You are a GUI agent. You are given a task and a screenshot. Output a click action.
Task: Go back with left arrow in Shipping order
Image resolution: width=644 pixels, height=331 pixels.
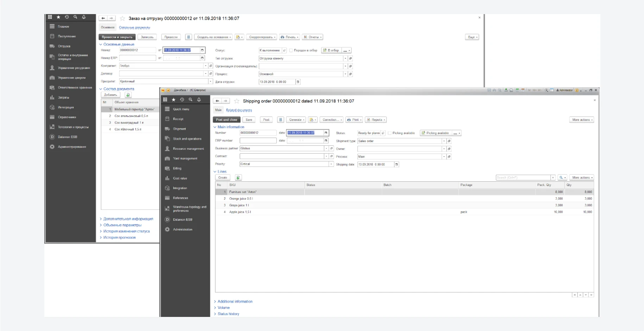point(217,101)
